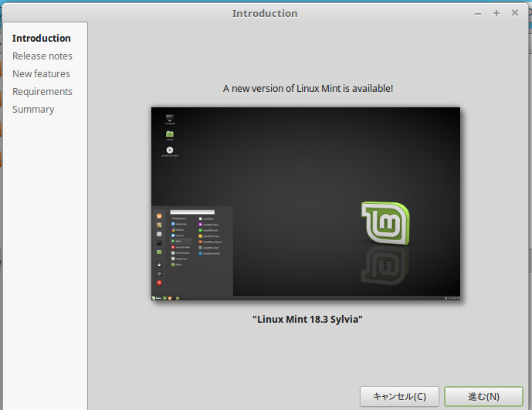Click the "Linux Mint 18.3 Sylvia" caption

click(x=307, y=319)
